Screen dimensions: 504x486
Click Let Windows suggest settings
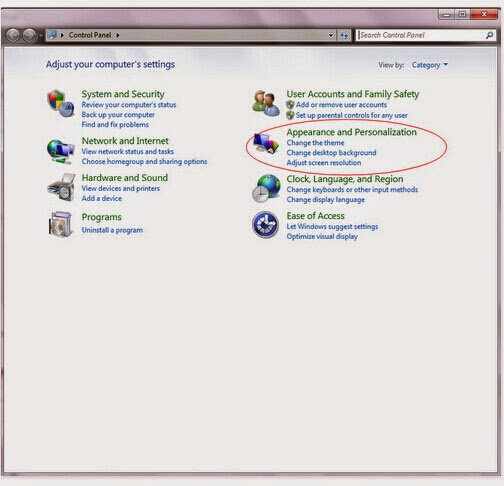332,227
